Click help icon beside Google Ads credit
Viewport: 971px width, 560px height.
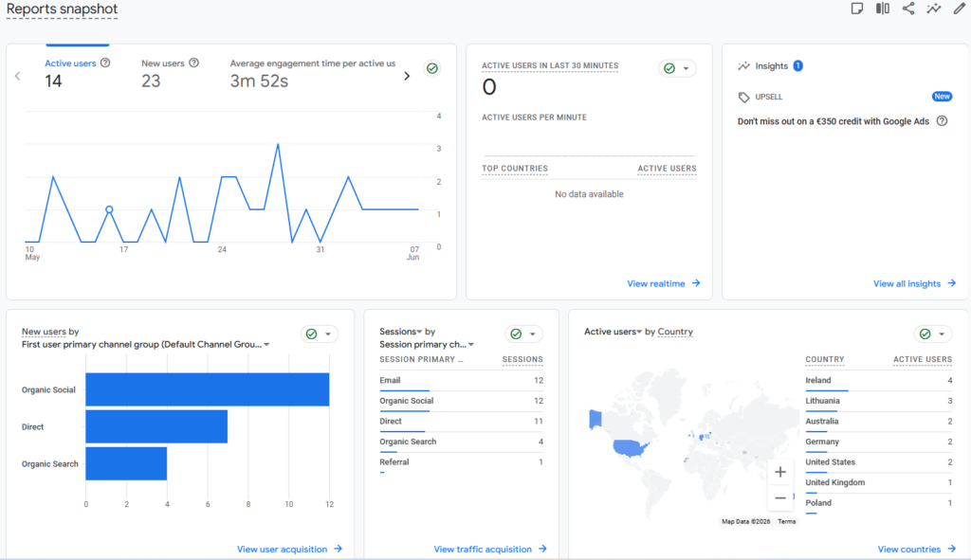[x=942, y=121]
